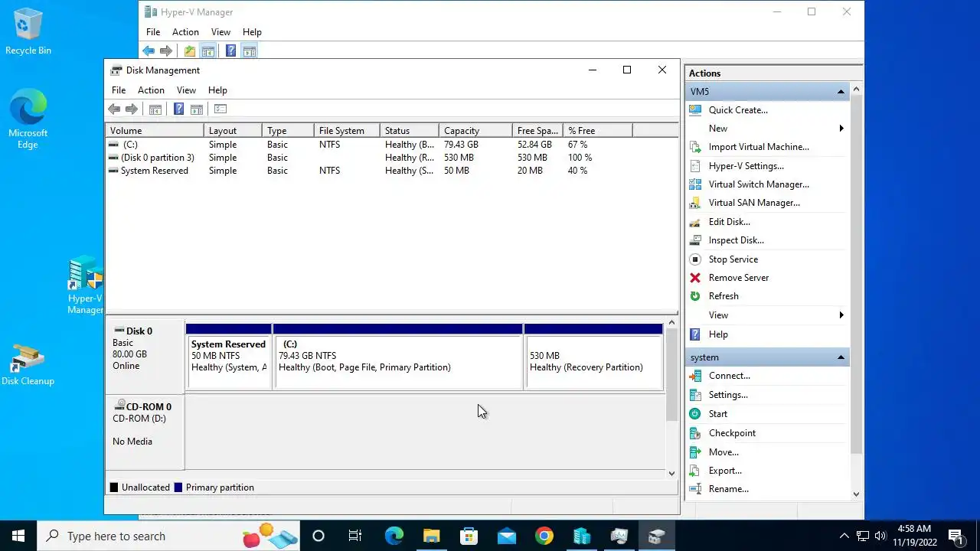Select System Reserved volume row
Screen dimensions: 980x551
391,171
